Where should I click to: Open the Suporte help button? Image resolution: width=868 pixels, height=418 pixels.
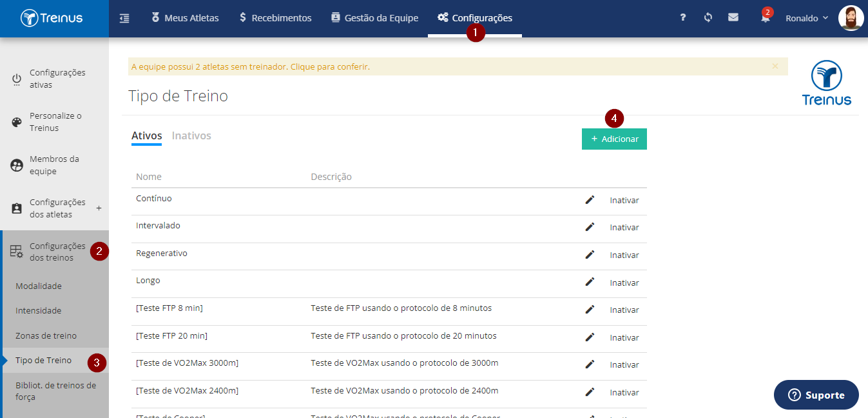tap(816, 395)
